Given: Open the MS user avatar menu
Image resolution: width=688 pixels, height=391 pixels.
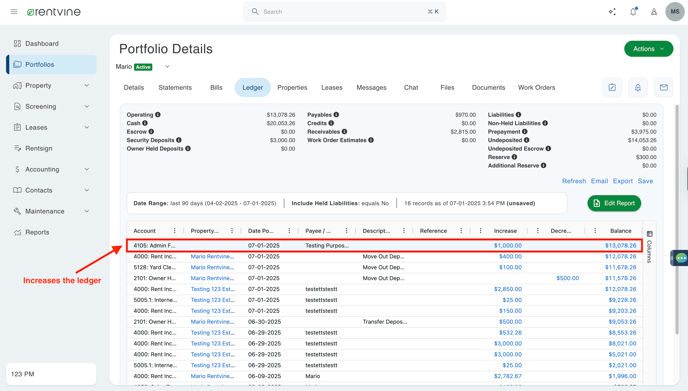Looking at the screenshot, I should 675,12.
